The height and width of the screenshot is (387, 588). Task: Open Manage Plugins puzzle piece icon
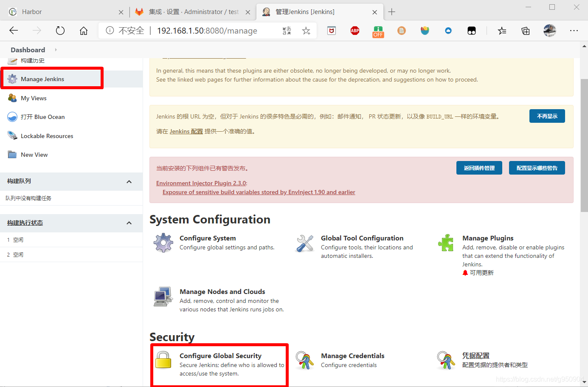point(446,243)
